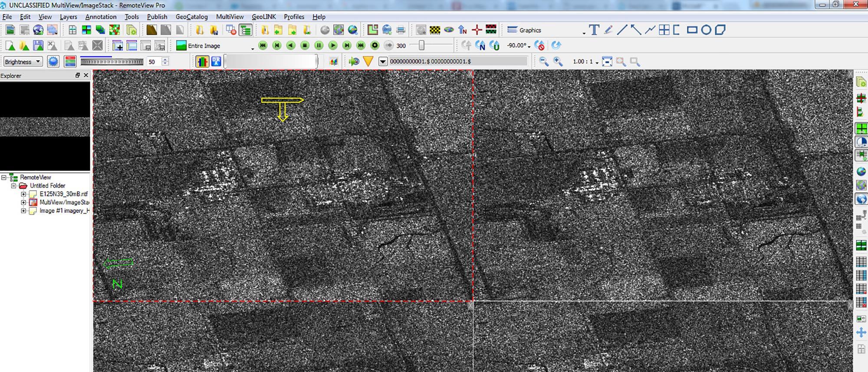Open the Annotation menu
868x372 pixels.
[101, 16]
